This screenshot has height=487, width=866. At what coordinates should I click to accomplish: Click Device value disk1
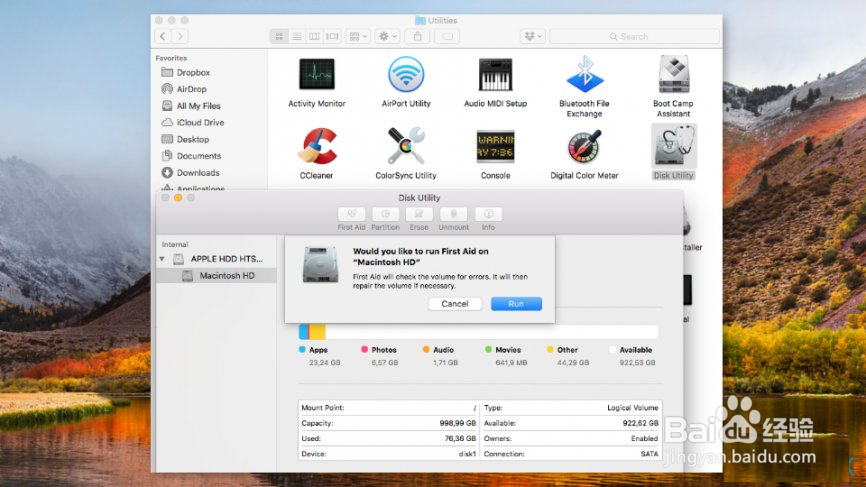pos(467,454)
